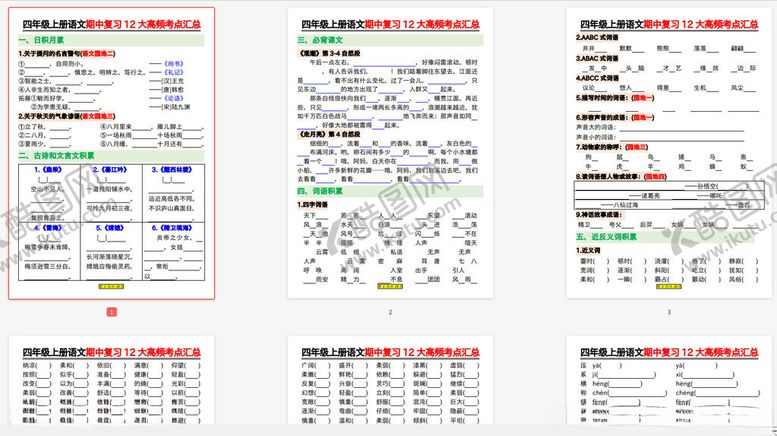
Task: Click the poem title 1.《鹿柴》
Action: tap(48, 169)
